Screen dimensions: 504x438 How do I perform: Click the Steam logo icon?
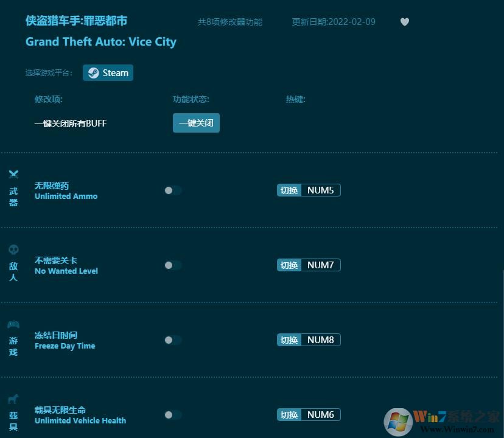pyautogui.click(x=94, y=73)
